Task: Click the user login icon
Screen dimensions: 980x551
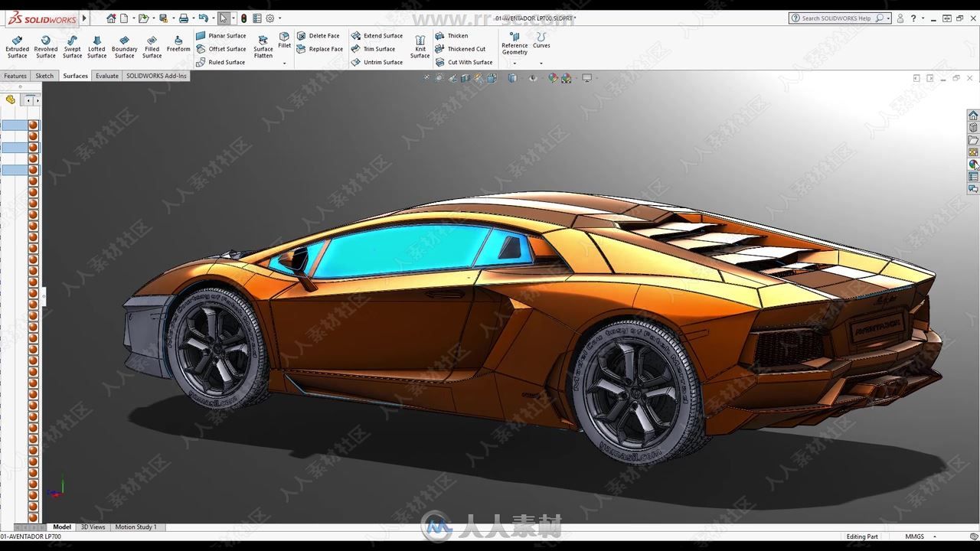Action: (900, 18)
